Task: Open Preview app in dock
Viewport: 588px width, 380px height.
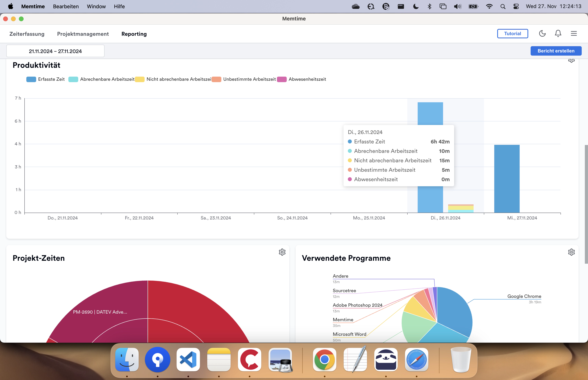Action: click(x=281, y=360)
